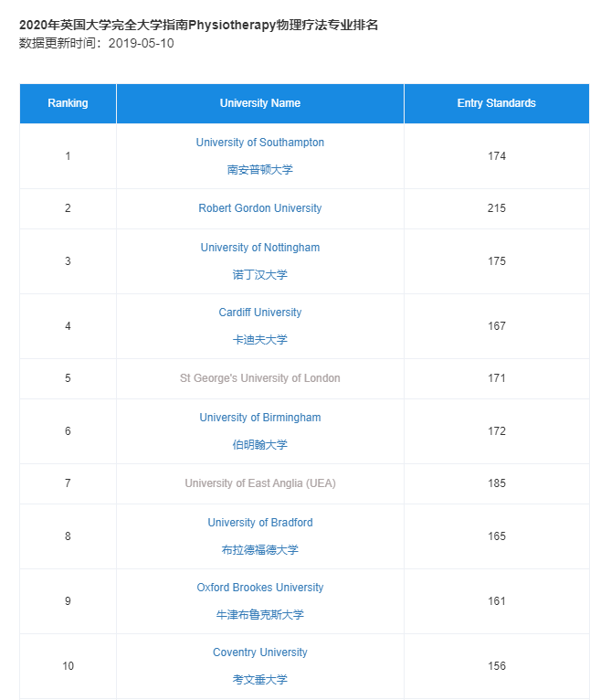
Task: Open the University of Birmingham link
Action: click(259, 418)
